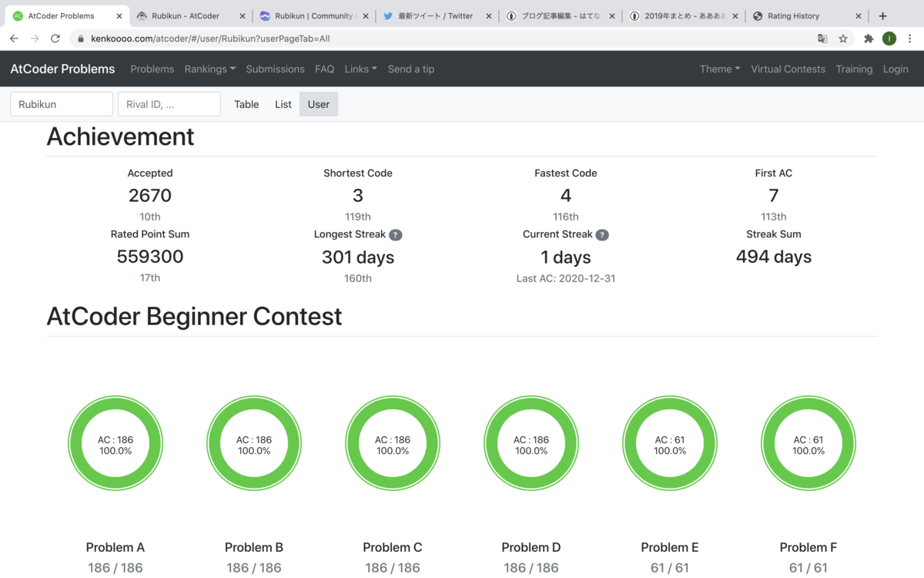The image size is (924, 578).
Task: Close the Twitter tab
Action: click(x=488, y=15)
